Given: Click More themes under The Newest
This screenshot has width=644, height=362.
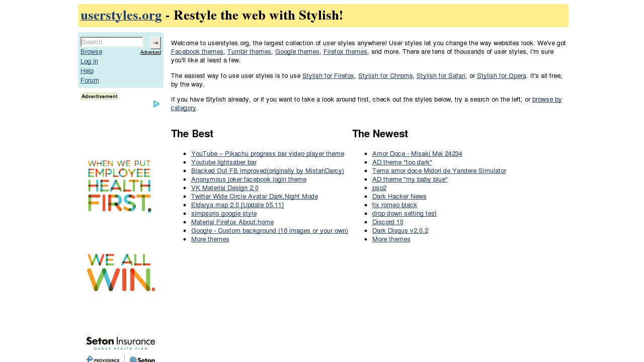Looking at the screenshot, I should point(391,239).
